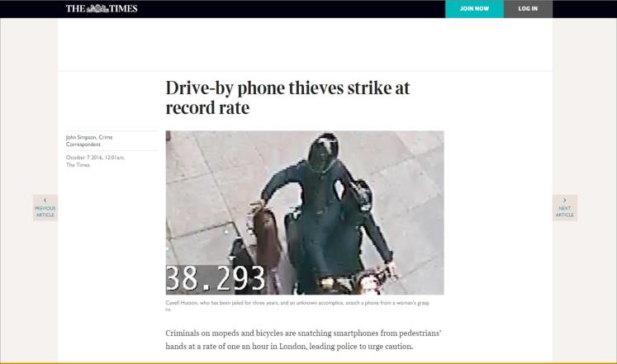This screenshot has height=364, width=617.
Task: Click the PA photo credit below caption
Action: pos(168,310)
